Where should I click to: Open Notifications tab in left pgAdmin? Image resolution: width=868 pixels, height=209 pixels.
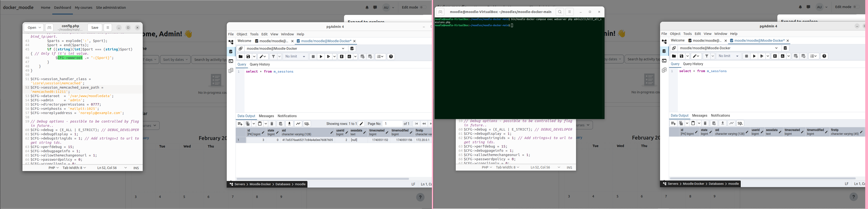(287, 116)
